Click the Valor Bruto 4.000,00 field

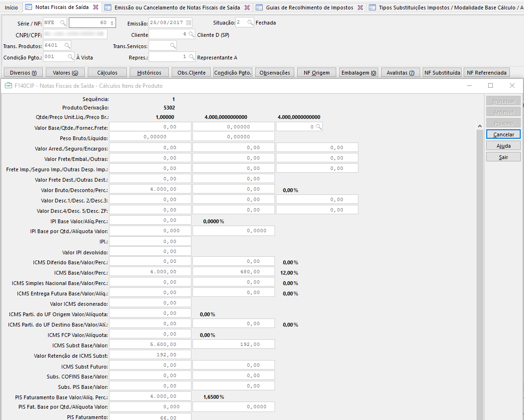pyautogui.click(x=150, y=189)
